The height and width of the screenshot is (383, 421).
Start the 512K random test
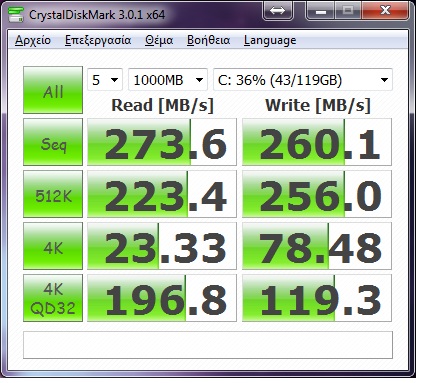pyautogui.click(x=53, y=194)
